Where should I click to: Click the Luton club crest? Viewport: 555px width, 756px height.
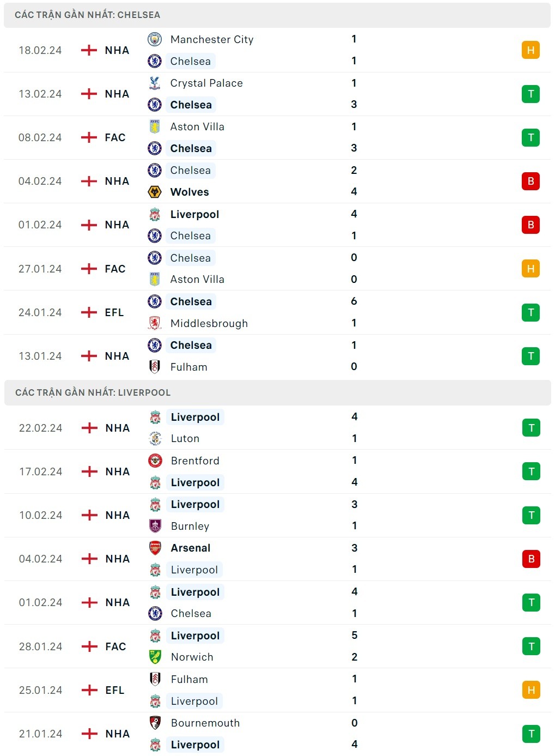(155, 438)
